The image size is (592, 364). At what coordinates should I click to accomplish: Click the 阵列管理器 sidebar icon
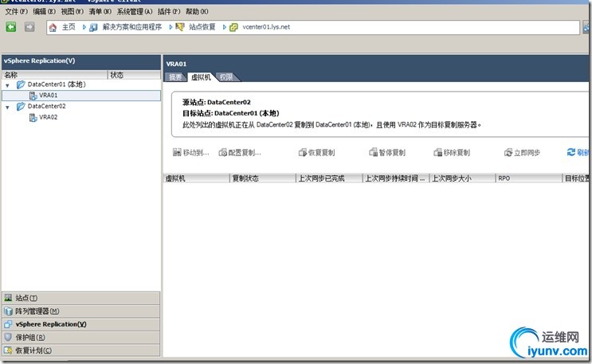click(8, 311)
